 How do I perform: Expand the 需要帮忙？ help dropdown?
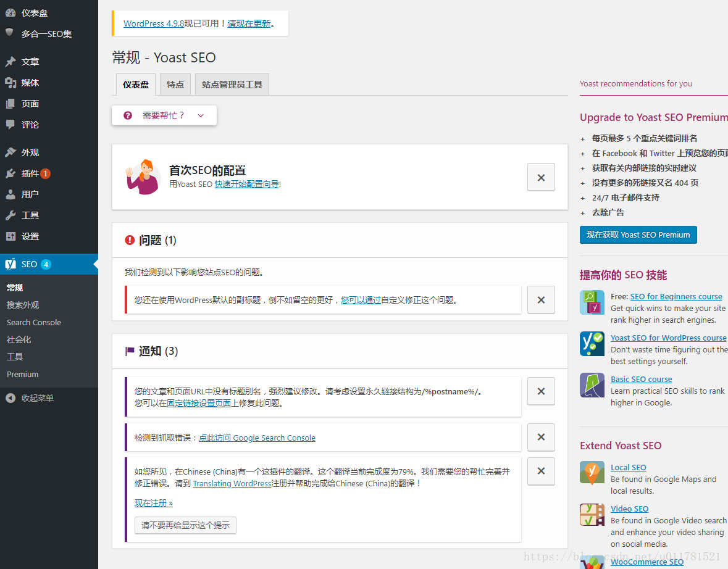164,115
